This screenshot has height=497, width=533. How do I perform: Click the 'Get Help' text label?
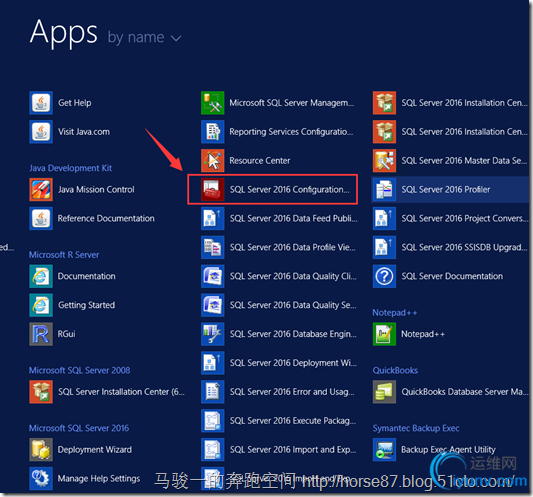tap(74, 103)
